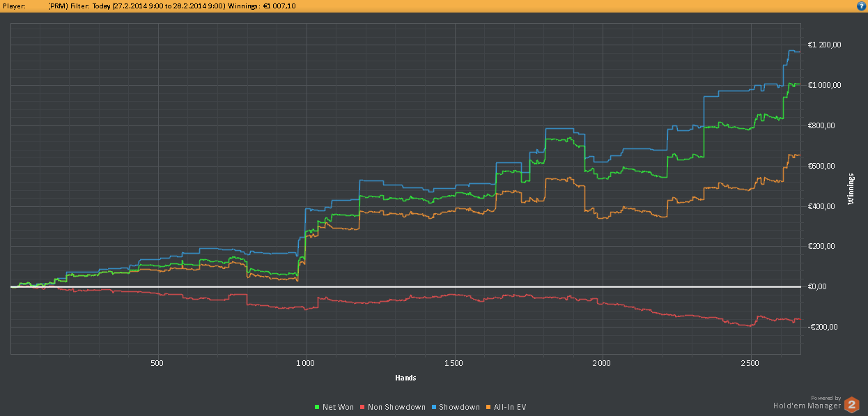
Task: Click the -€200,00 y-axis label
Action: click(823, 327)
